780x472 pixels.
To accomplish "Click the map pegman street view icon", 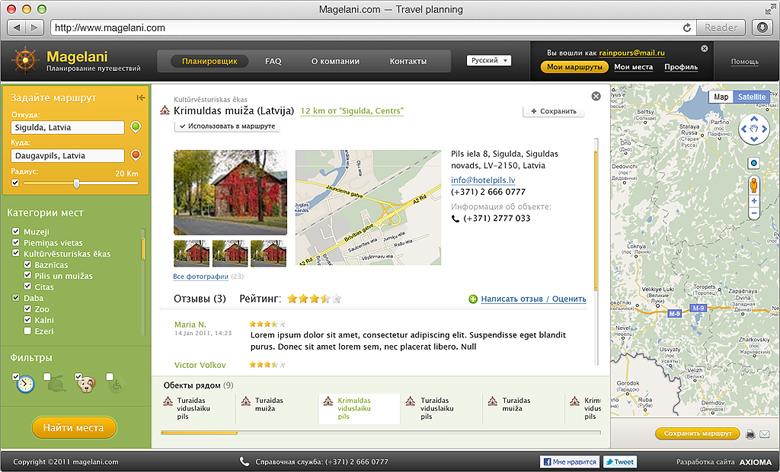I will click(x=754, y=186).
